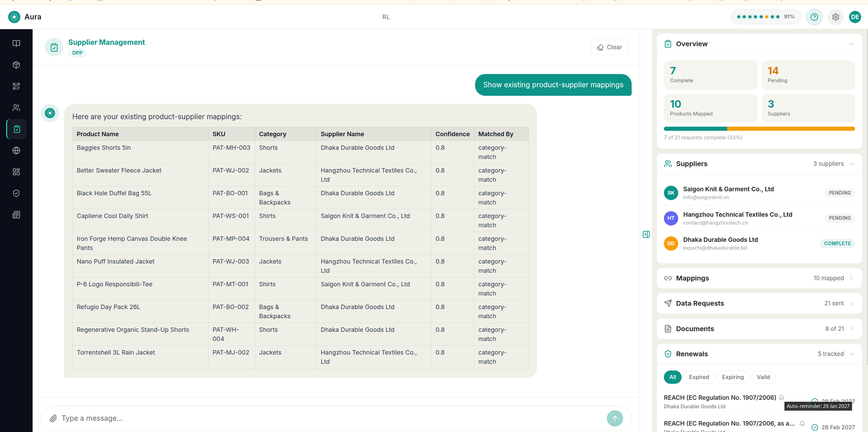The width and height of the screenshot is (868, 432).
Task: Open the shield compliance icon in sidebar
Action: 16,193
